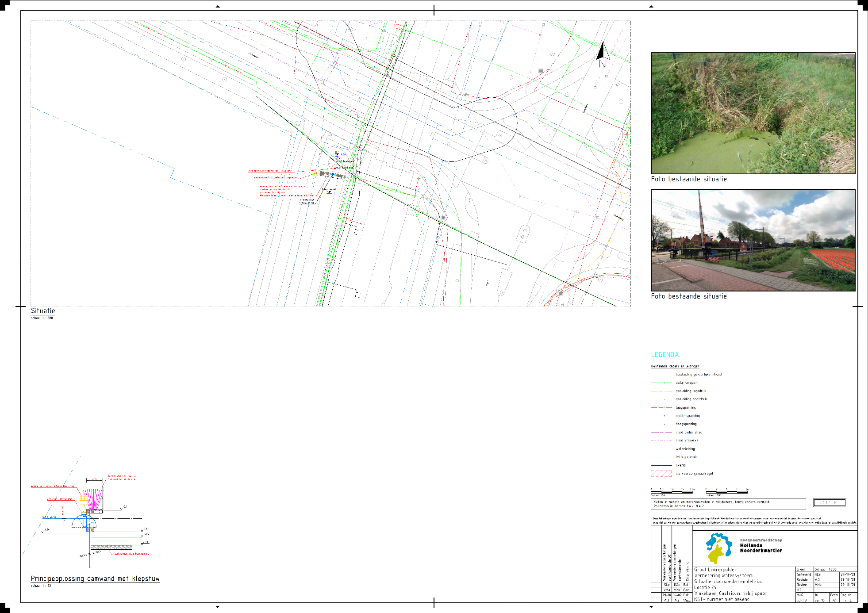
Task: Click the magenta brush symbol in the weir detail
Action: pyautogui.click(x=93, y=499)
